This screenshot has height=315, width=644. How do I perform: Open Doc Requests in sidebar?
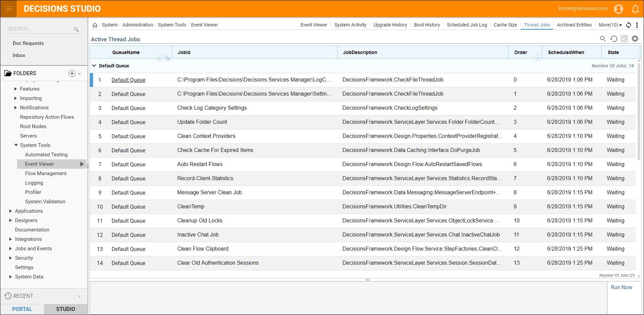(28, 43)
